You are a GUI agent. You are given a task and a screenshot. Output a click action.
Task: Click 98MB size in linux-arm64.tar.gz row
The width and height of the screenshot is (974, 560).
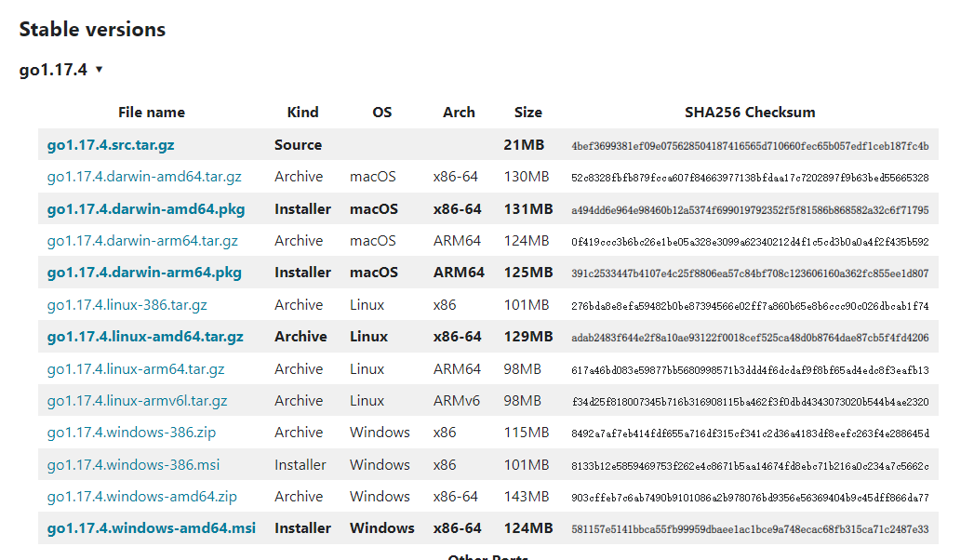[x=522, y=369]
